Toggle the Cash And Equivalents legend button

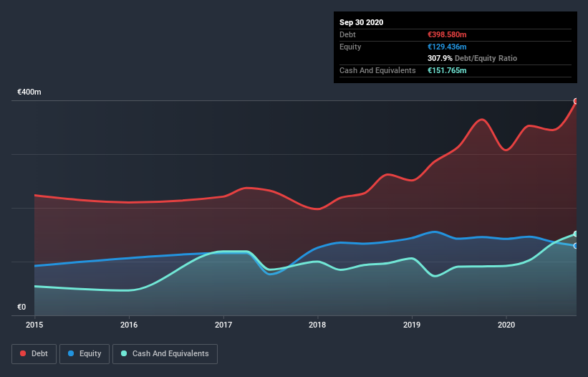165,354
